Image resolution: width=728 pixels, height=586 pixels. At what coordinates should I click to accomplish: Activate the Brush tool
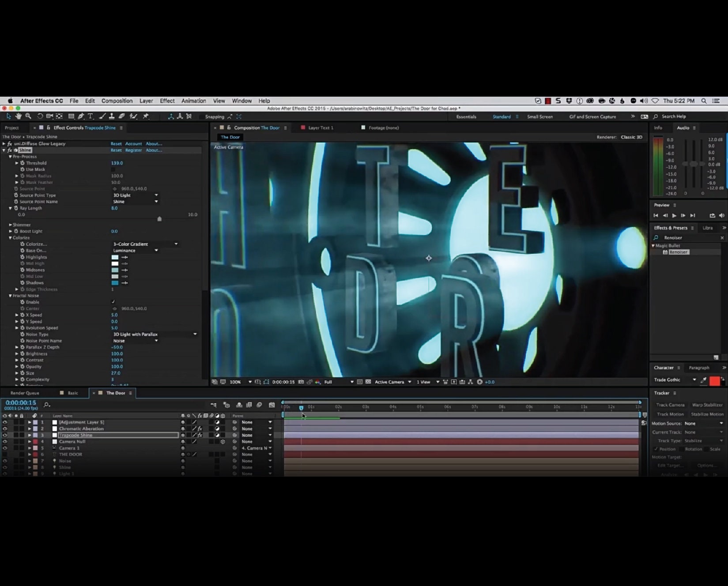[101, 116]
